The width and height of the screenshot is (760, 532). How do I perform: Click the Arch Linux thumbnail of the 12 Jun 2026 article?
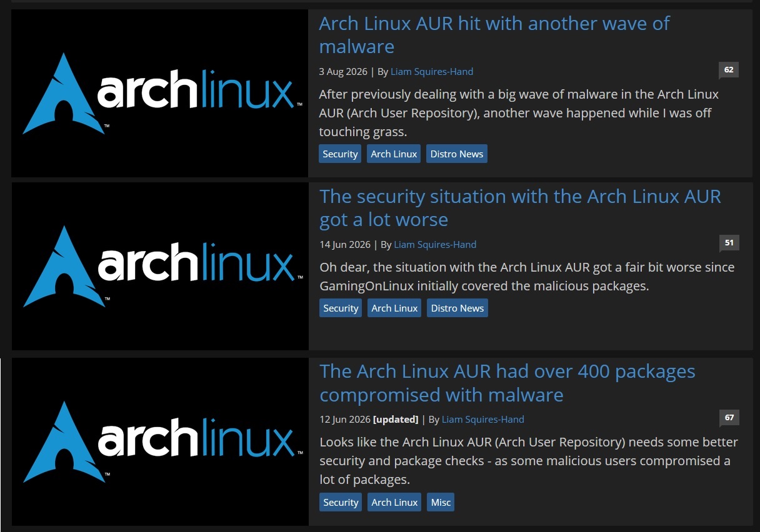[x=160, y=441]
